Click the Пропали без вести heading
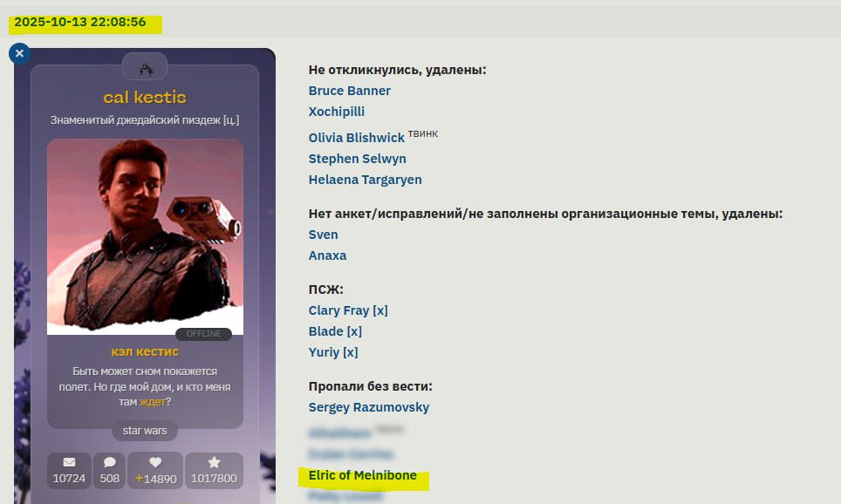The height and width of the screenshot is (504, 841). (370, 386)
